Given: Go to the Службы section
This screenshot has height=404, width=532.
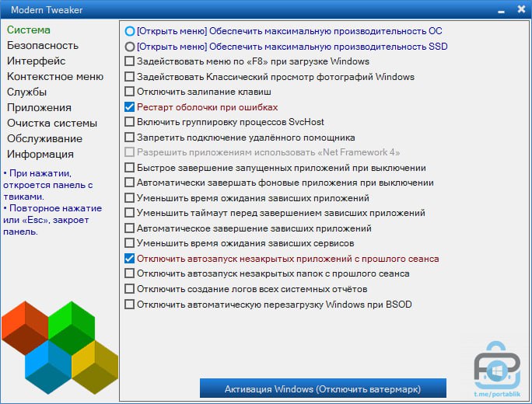Looking at the screenshot, I should point(27,92).
